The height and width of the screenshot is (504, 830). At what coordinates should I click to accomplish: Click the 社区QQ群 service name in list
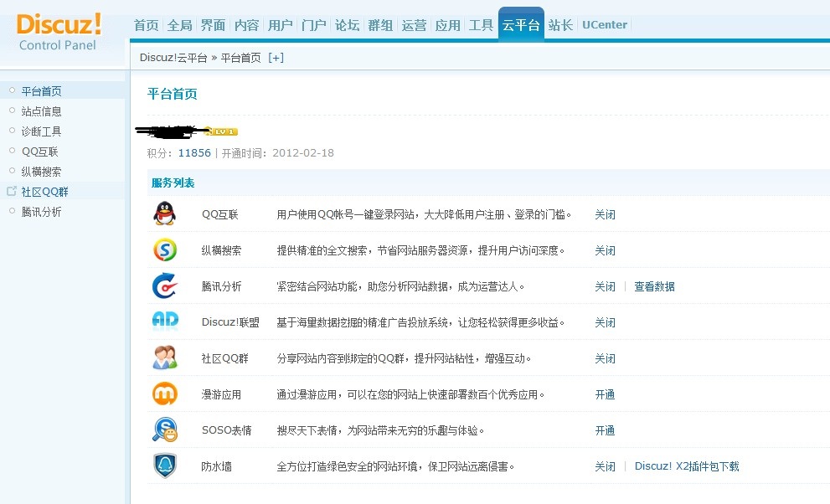(225, 358)
